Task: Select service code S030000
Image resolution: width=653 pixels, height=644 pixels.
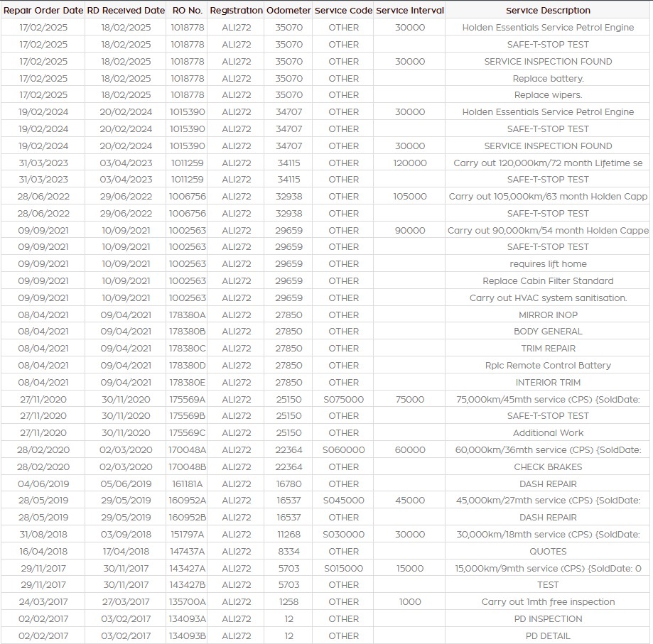Action: pos(344,534)
